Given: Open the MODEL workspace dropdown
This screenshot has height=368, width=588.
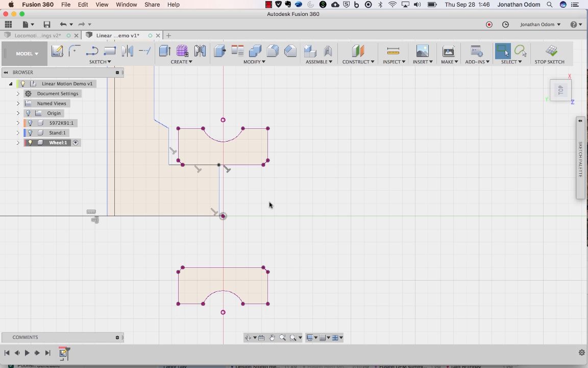Looking at the screenshot, I should (x=27, y=54).
